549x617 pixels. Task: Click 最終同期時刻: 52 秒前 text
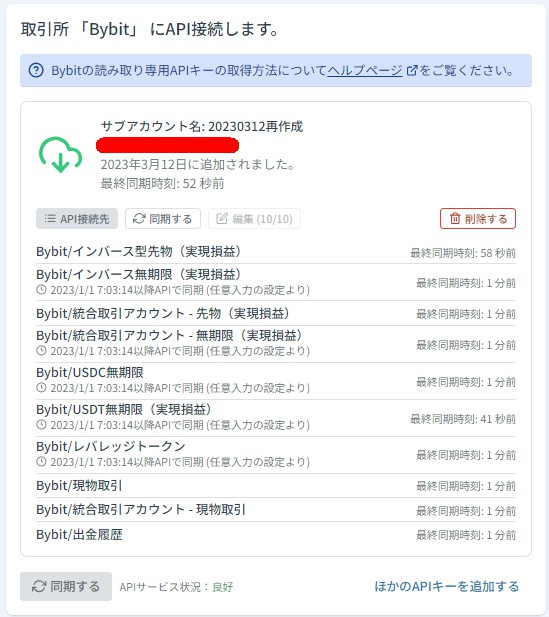[x=163, y=183]
